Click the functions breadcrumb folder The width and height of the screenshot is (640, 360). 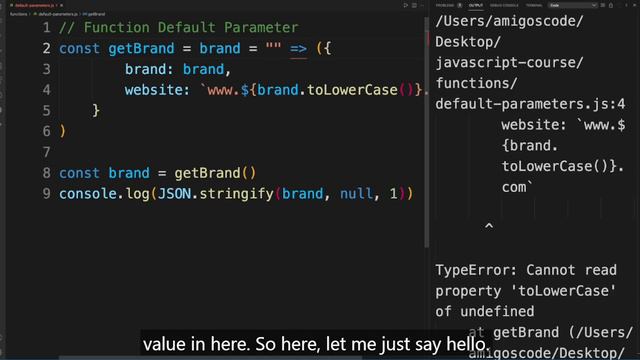click(18, 14)
